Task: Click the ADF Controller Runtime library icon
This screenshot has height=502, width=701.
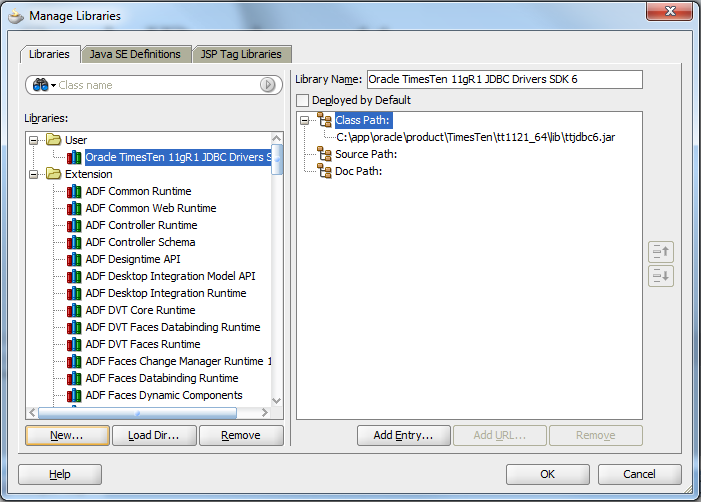Action: pyautogui.click(x=74, y=225)
